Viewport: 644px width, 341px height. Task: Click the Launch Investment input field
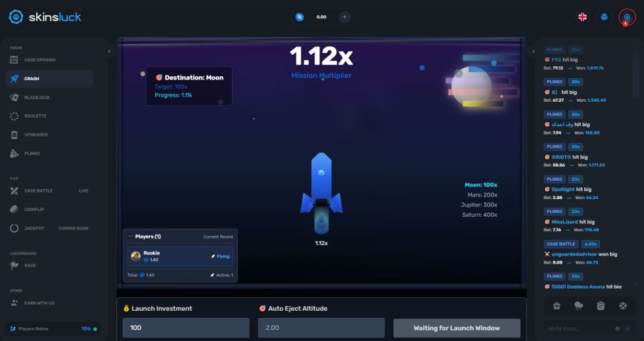[x=186, y=328]
